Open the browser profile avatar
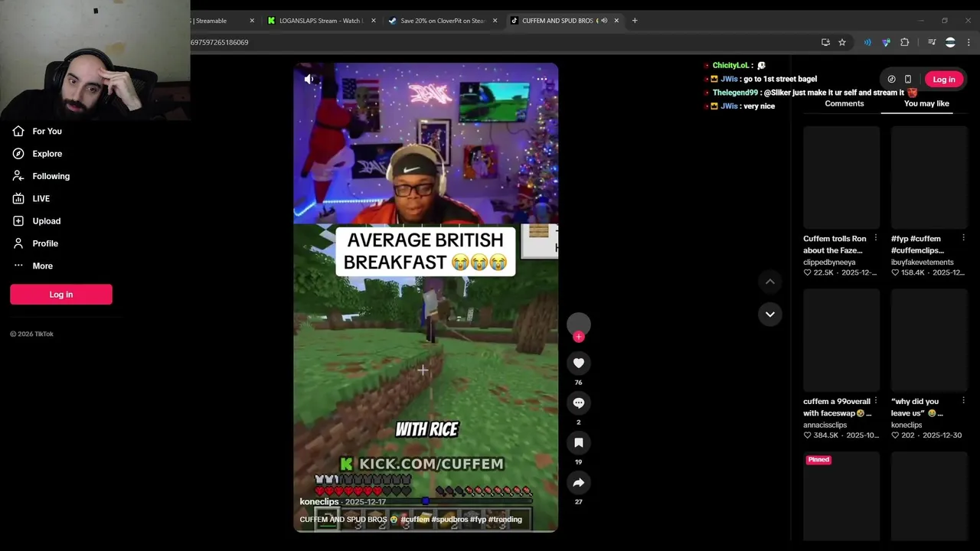The height and width of the screenshot is (551, 980). coord(950,42)
